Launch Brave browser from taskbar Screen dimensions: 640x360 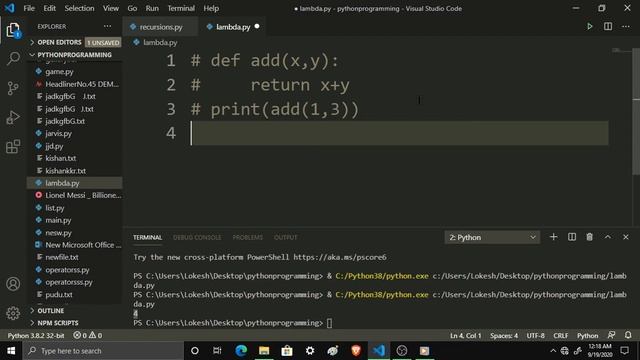click(356, 351)
